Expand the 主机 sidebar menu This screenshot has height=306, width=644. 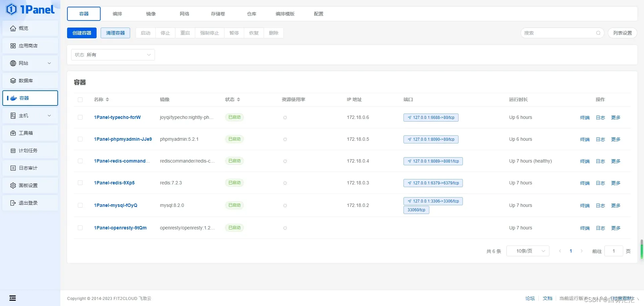tap(30, 116)
